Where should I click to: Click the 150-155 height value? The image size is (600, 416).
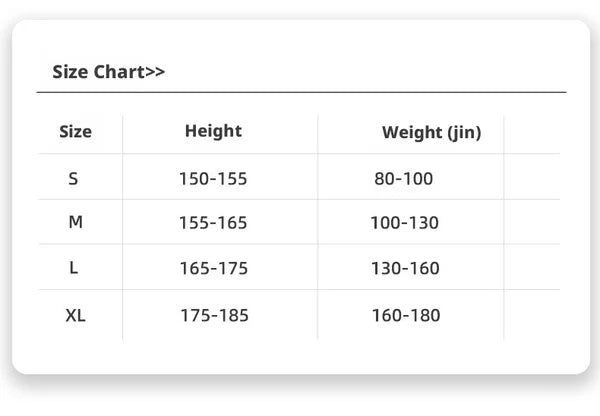click(213, 179)
